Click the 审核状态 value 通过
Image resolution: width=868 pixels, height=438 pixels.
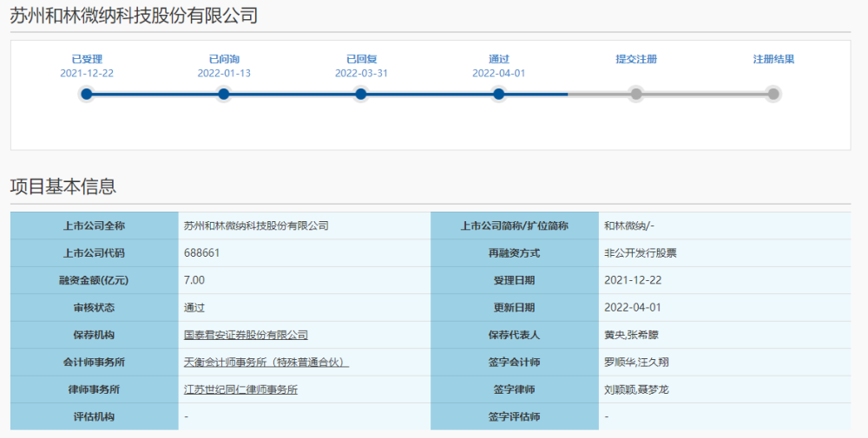coord(194,308)
